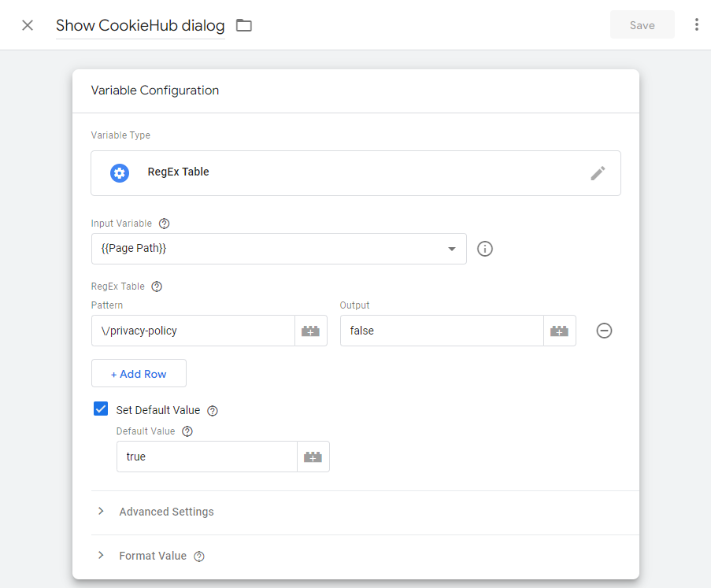Click the folder icon beside the variable name
This screenshot has width=711, height=588.
243,24
